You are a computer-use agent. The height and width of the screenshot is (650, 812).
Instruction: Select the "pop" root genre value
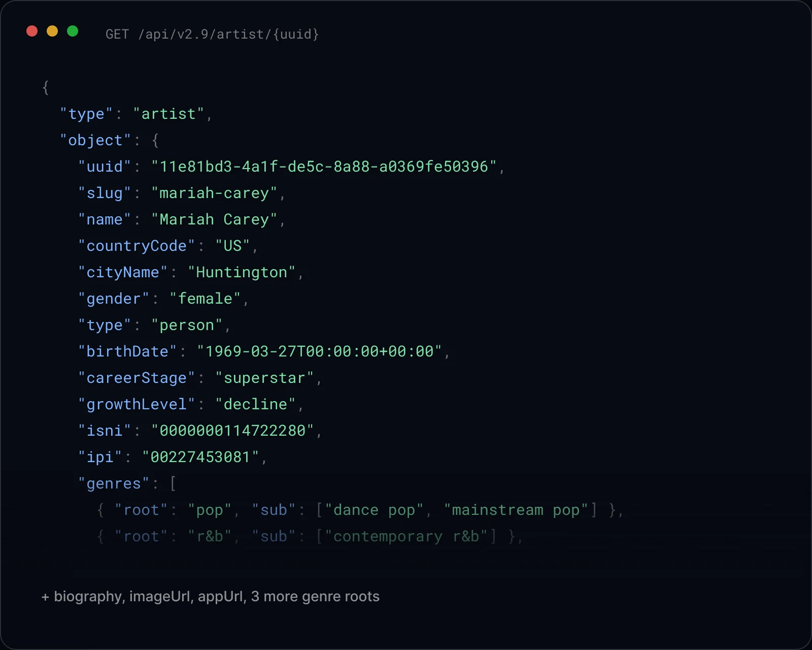tap(210, 510)
